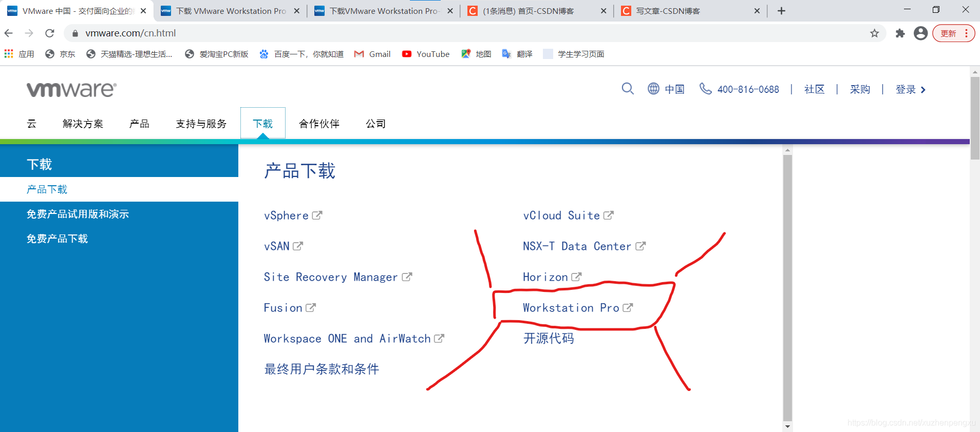Screen dimensions: 980x432
Task: Open the 开源代码 link
Action: (549, 338)
